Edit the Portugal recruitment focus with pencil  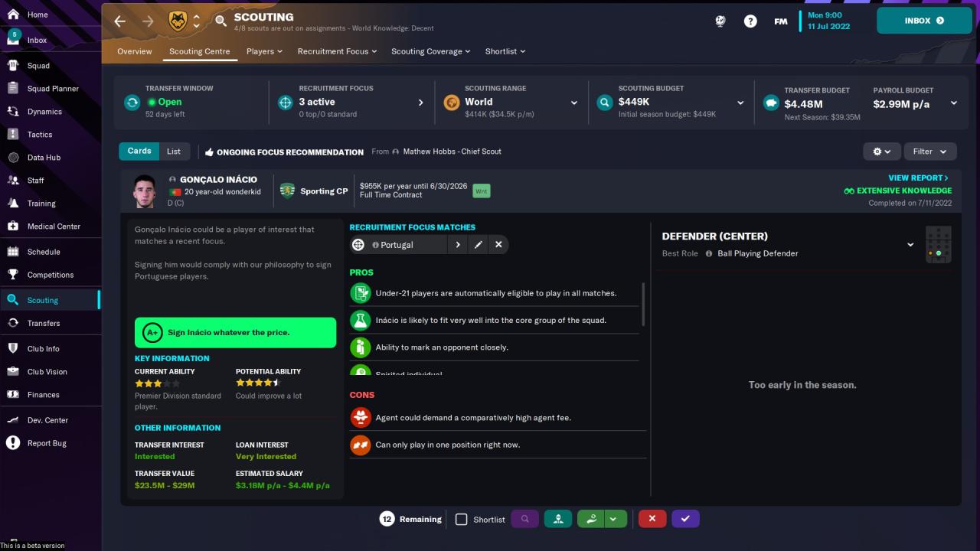(x=478, y=245)
